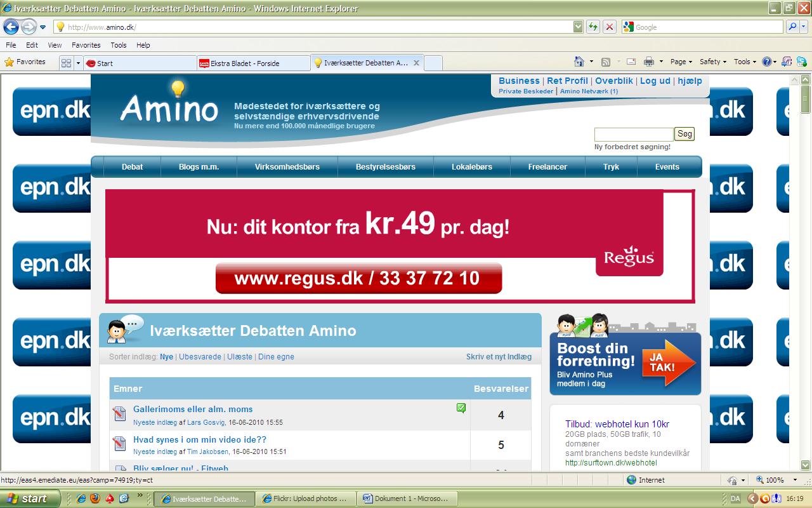This screenshot has width=812, height=508.
Task: Switch to the Ekstra Bladet - Forside tab
Action: pos(253,63)
